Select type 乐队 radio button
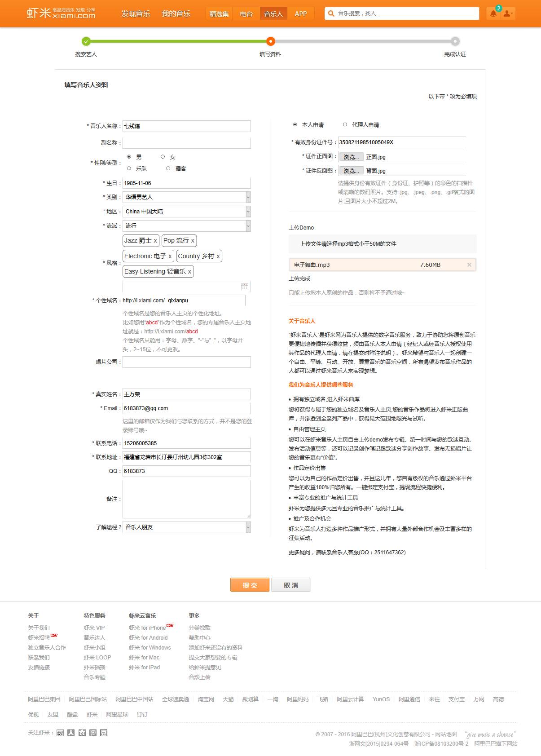Image resolution: width=541 pixels, height=756 pixels. coord(129,168)
